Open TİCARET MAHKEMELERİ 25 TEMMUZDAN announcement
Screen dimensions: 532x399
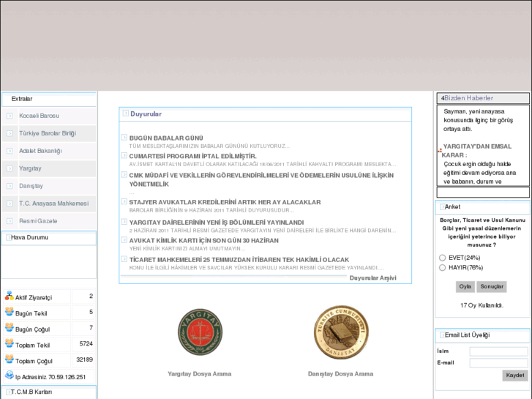(239, 260)
